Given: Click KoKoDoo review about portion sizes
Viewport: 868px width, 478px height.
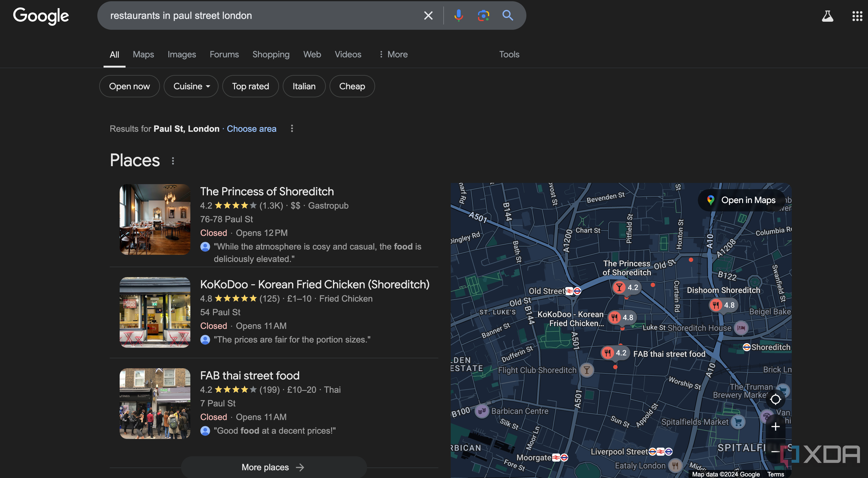Looking at the screenshot, I should tap(292, 339).
